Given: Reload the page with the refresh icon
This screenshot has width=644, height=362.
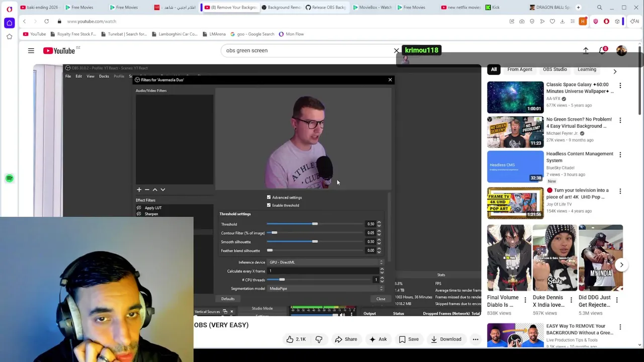Looking at the screenshot, I should pyautogui.click(x=46, y=21).
